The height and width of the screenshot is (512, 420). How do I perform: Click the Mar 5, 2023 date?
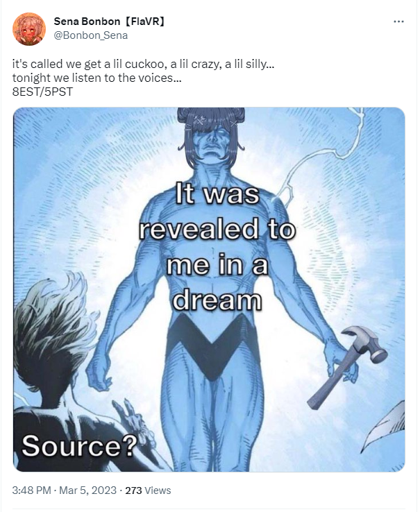pos(88,490)
